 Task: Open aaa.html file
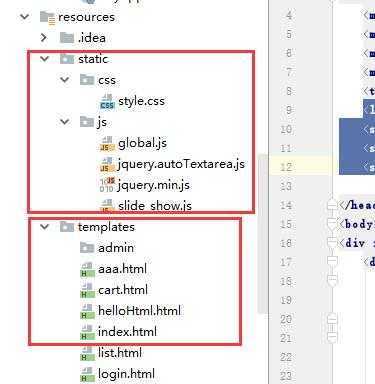(122, 269)
